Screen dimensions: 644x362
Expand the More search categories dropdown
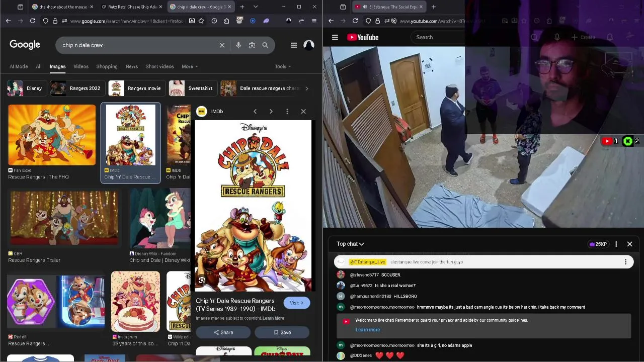[190, 66]
